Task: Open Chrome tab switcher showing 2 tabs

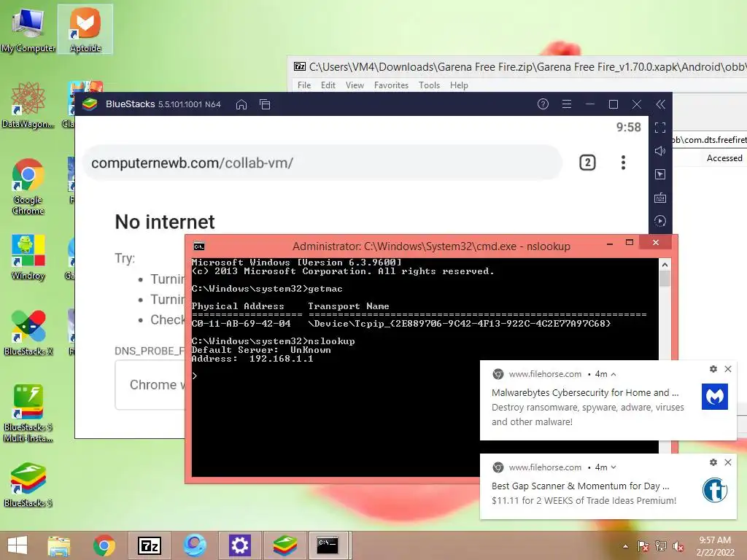Action: pyautogui.click(x=587, y=163)
